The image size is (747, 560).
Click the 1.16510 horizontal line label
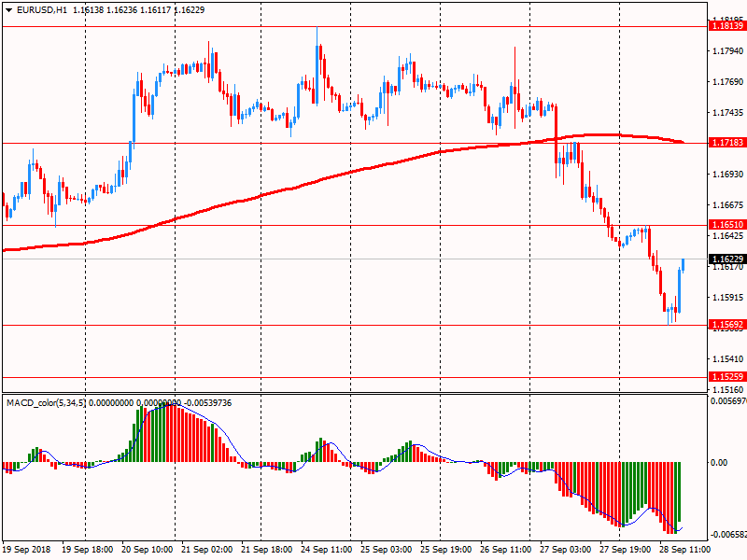coord(726,225)
